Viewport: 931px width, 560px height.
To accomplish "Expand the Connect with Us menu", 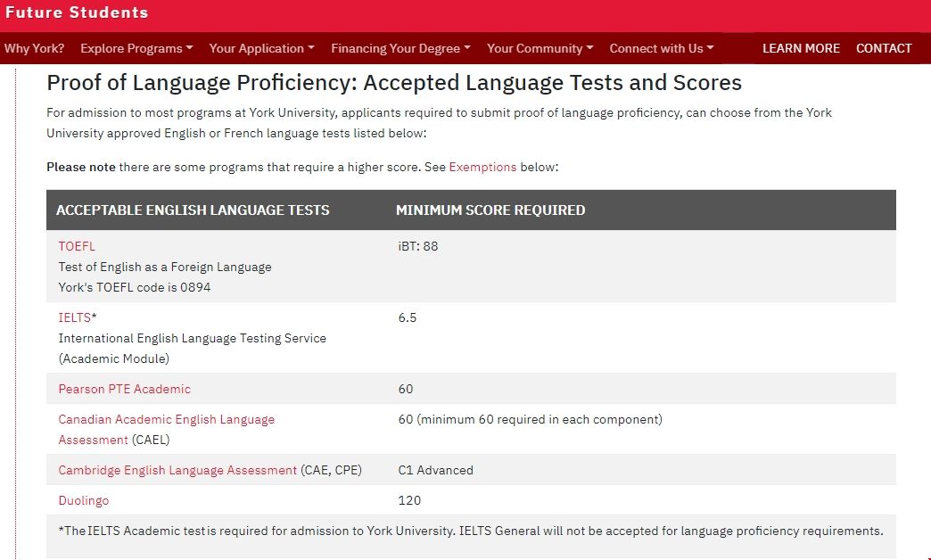I will [x=661, y=48].
